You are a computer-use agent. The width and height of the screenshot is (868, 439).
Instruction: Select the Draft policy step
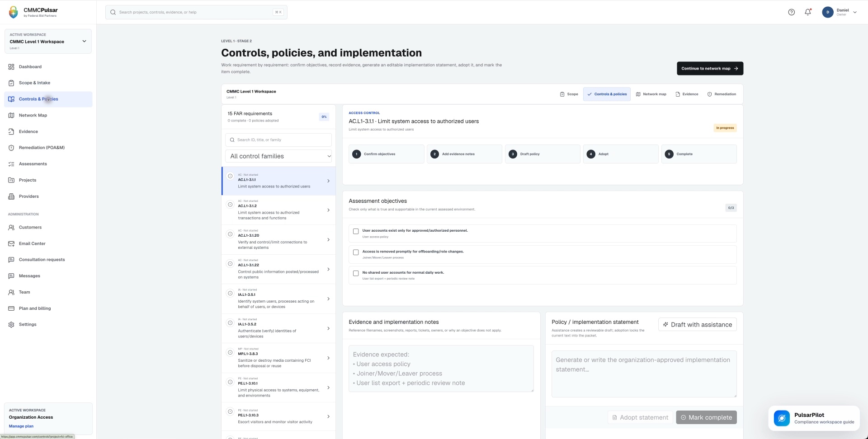point(542,154)
